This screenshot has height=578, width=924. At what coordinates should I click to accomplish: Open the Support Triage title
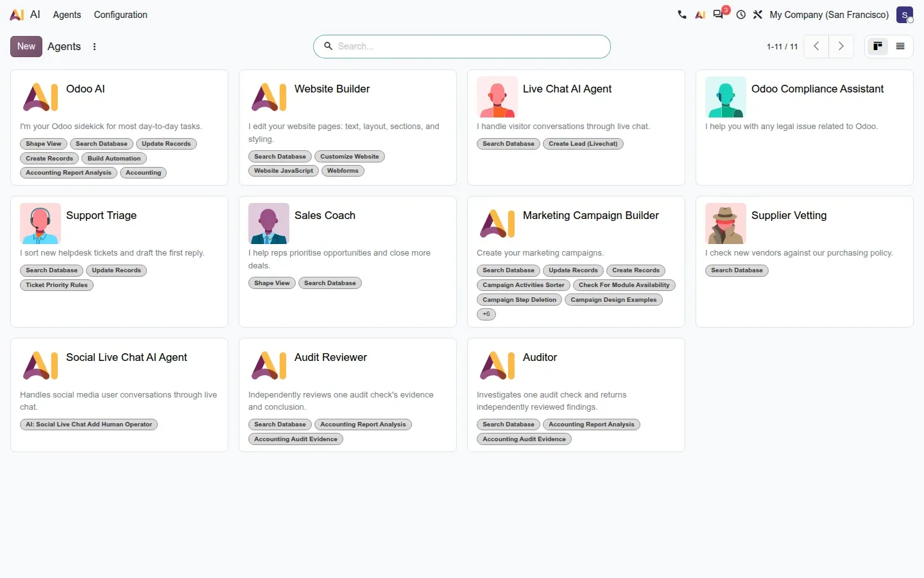tap(101, 215)
